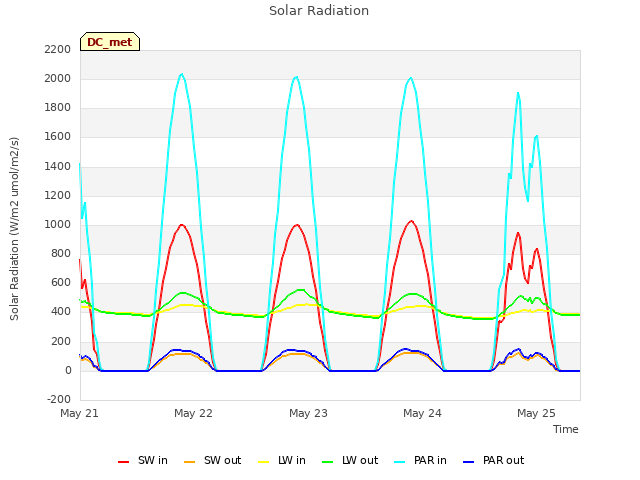This screenshot has width=640, height=480.
Task: Select the LW out legend label
Action: coord(360,460)
